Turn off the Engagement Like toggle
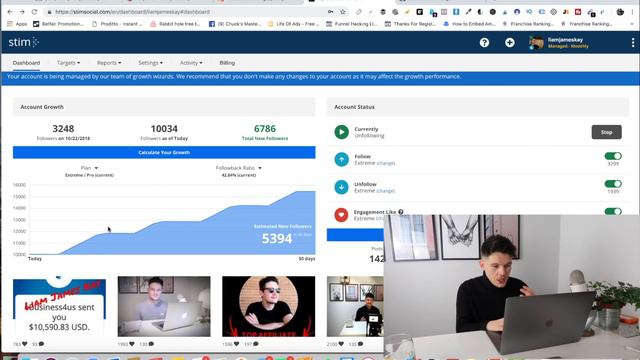Image resolution: width=640 pixels, height=360 pixels. pyautogui.click(x=613, y=211)
